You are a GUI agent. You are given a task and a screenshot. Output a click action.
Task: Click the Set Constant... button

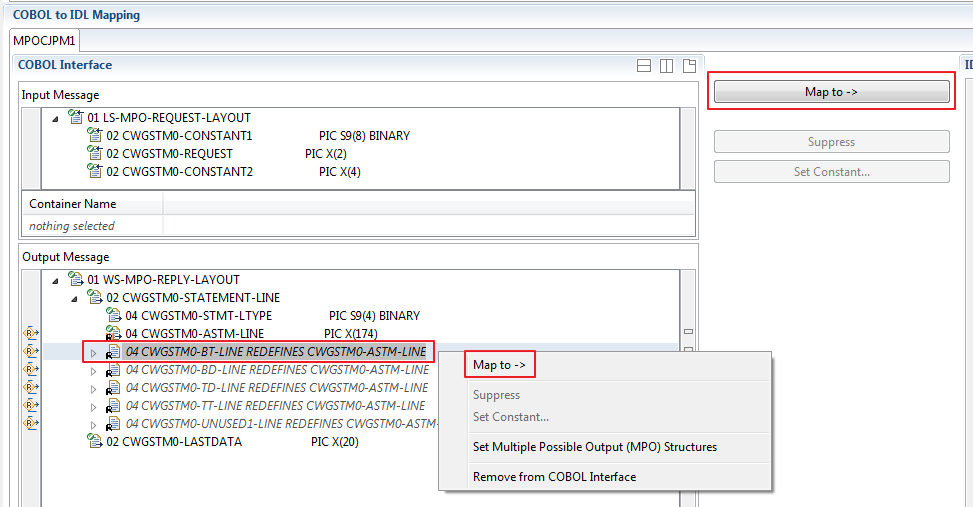click(x=832, y=172)
